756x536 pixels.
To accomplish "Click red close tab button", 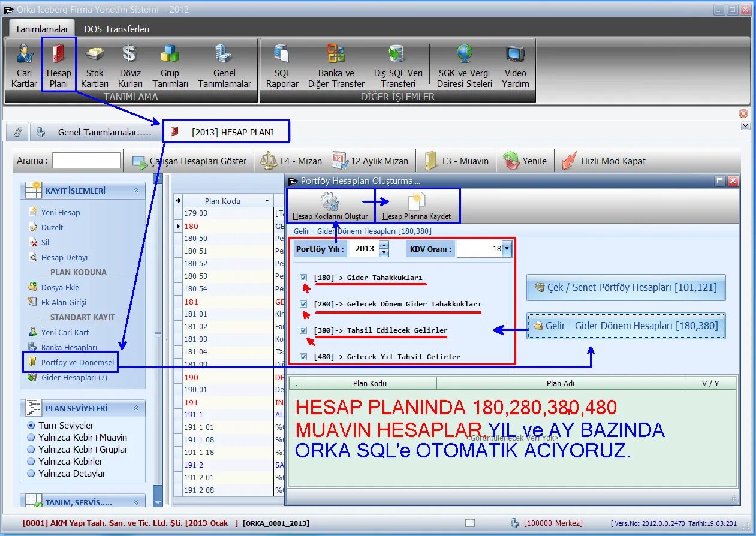I will [x=743, y=113].
